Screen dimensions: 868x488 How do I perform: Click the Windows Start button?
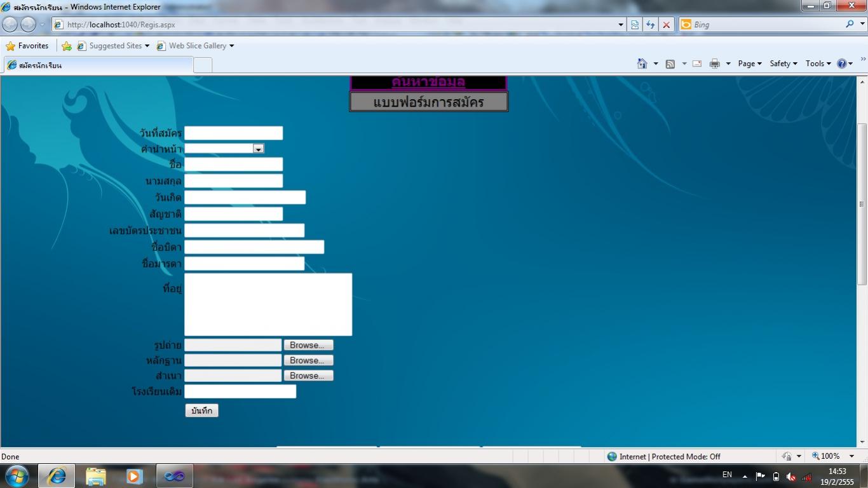click(17, 476)
